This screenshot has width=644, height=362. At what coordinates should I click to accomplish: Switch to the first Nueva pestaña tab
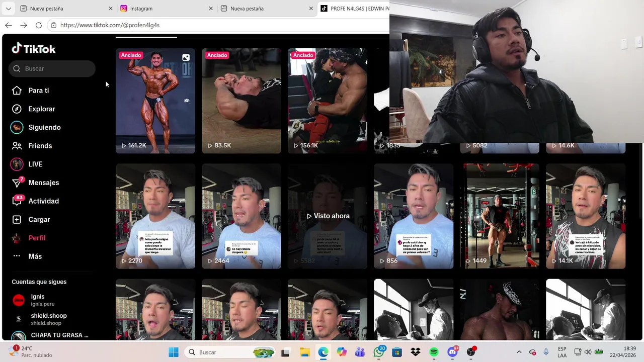(65, 9)
